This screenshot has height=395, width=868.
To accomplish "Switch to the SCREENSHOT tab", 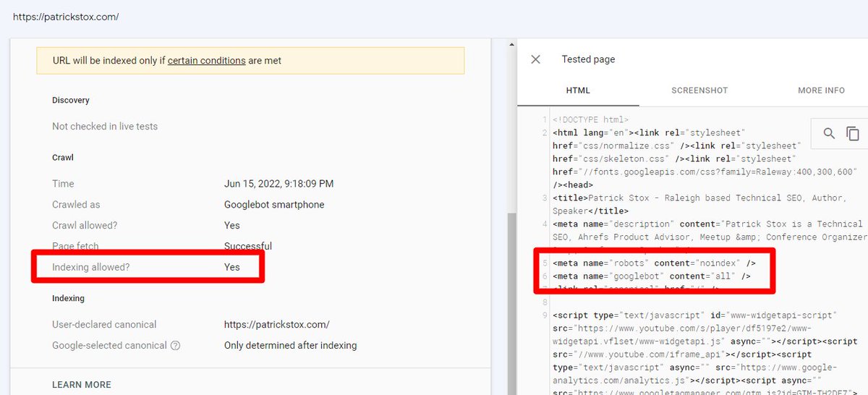I will [x=699, y=90].
